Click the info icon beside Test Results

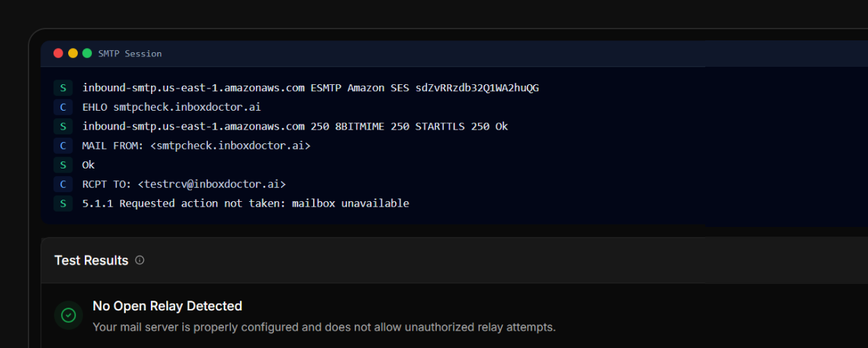tap(140, 260)
